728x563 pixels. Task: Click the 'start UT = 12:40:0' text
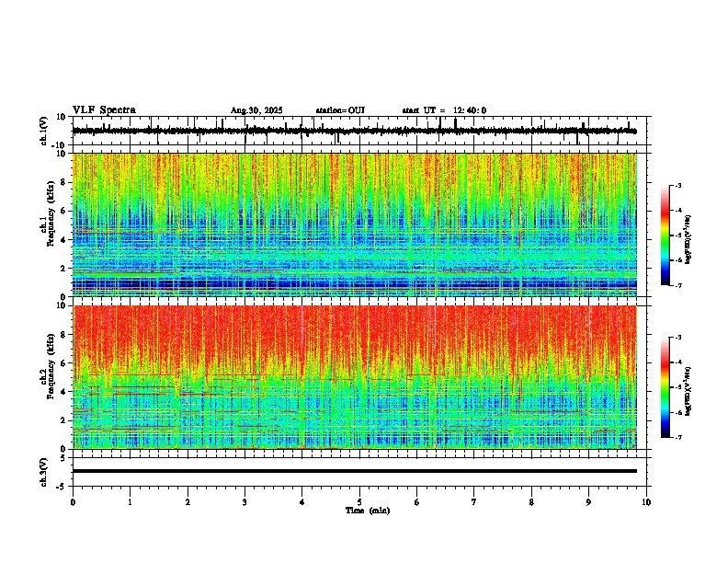pyautogui.click(x=444, y=110)
